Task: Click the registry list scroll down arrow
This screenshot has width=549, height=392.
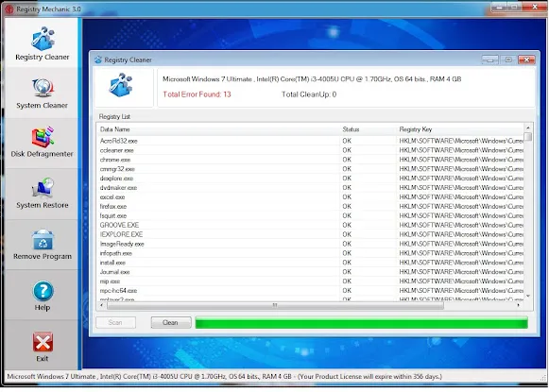Action: click(x=528, y=297)
